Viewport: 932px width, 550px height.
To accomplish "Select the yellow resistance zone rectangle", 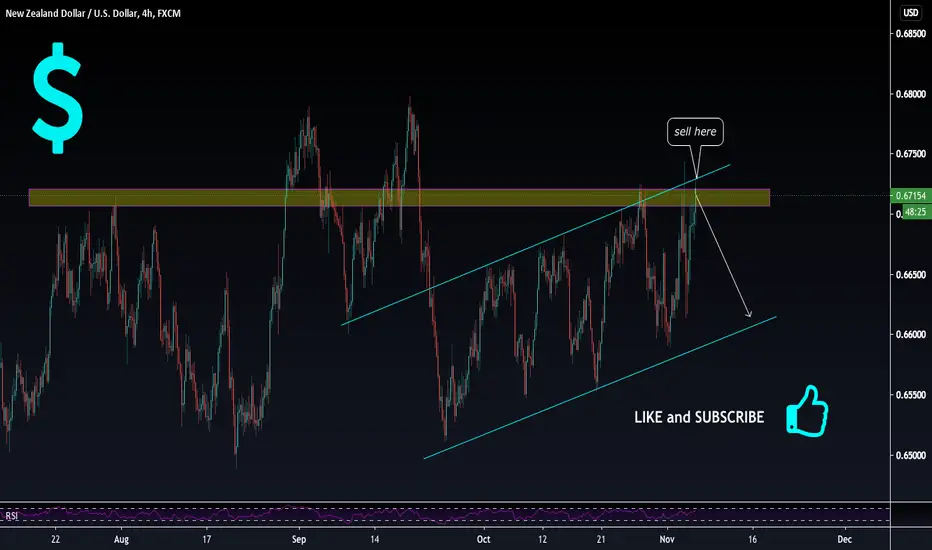I will (x=399, y=198).
